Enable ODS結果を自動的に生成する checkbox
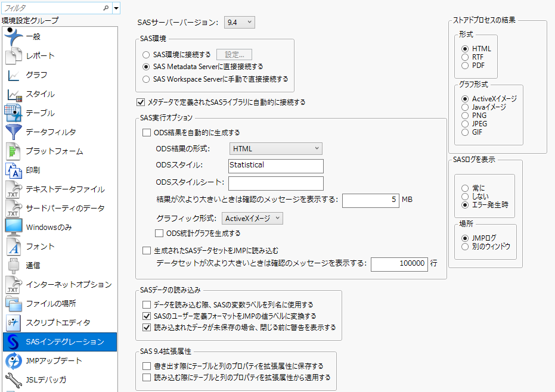 pyautogui.click(x=147, y=133)
